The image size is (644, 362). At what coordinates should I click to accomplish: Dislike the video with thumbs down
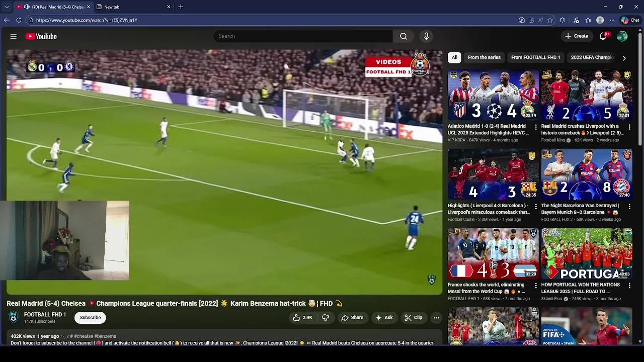click(x=326, y=318)
